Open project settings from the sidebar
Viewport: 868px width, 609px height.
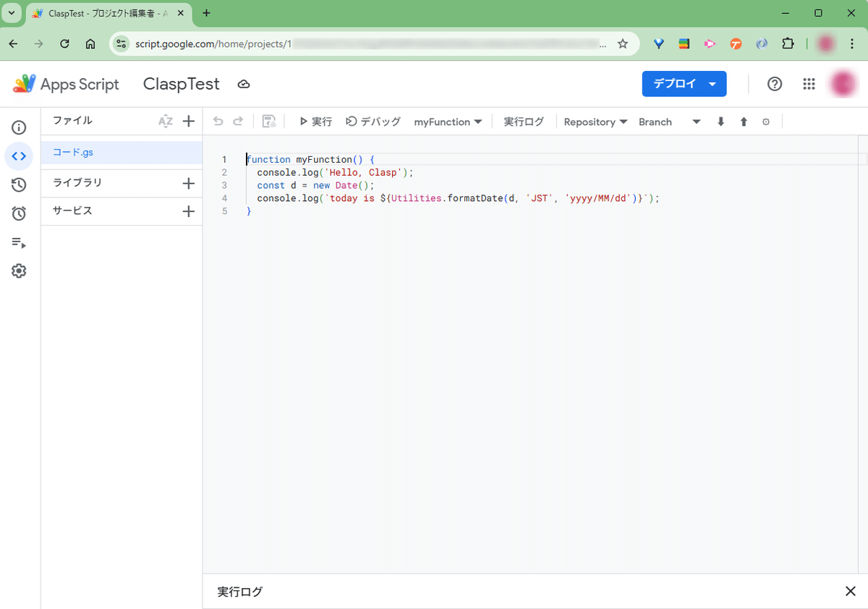pyautogui.click(x=19, y=271)
